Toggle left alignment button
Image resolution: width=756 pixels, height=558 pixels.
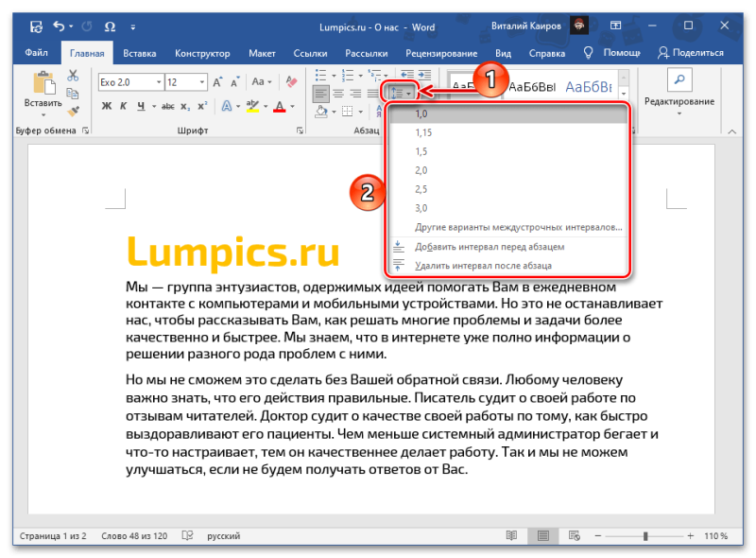pyautogui.click(x=321, y=94)
